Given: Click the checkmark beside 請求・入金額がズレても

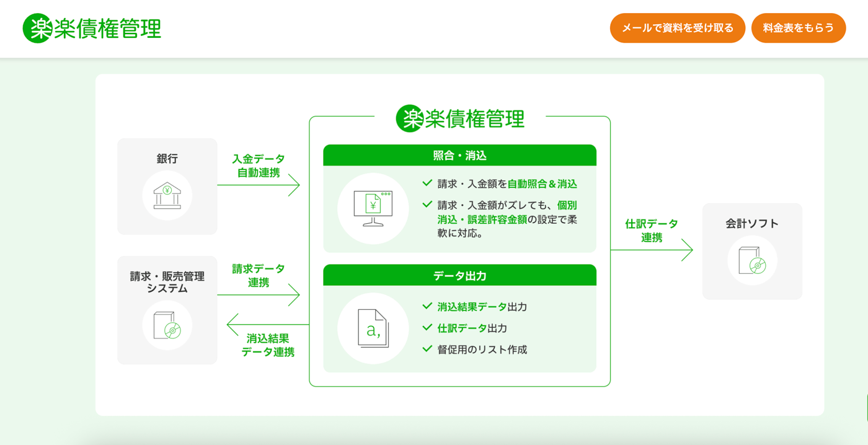Looking at the screenshot, I should tap(427, 204).
